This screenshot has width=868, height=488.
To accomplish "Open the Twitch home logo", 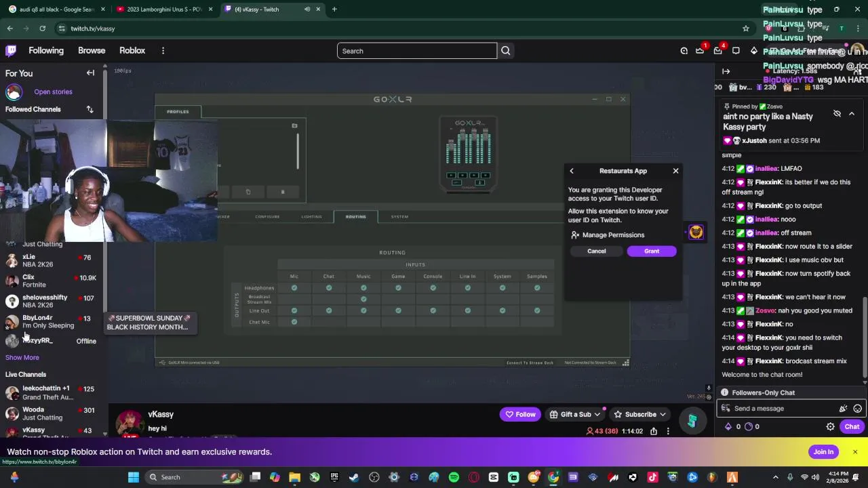I will (x=11, y=51).
